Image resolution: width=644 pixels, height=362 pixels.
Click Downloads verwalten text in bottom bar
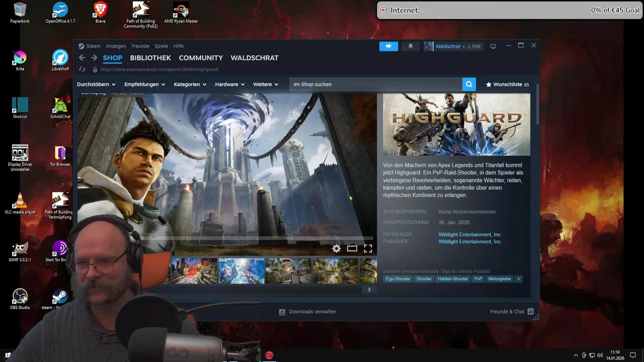(x=312, y=312)
